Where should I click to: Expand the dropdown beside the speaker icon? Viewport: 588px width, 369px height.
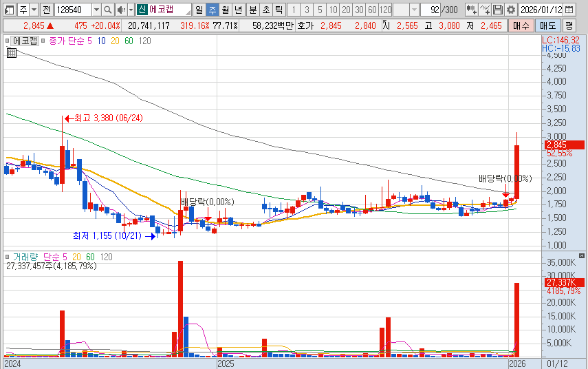coord(131,10)
